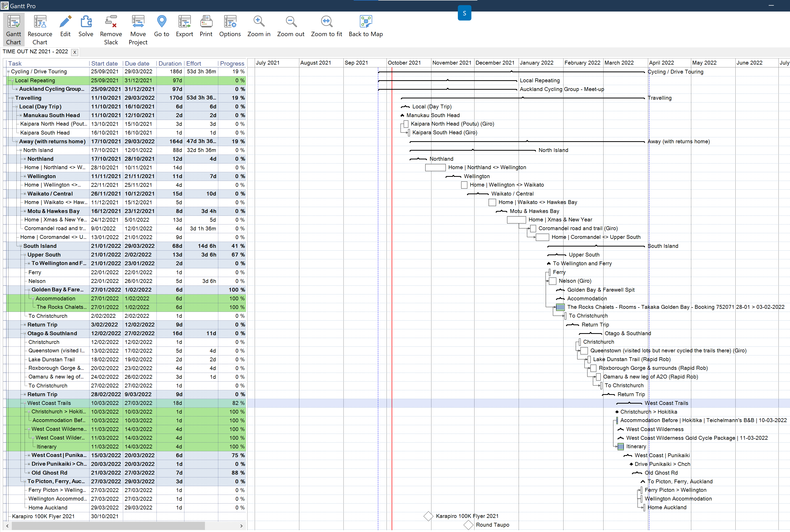Click the Start date column header
This screenshot has height=532, width=790.
(104, 64)
